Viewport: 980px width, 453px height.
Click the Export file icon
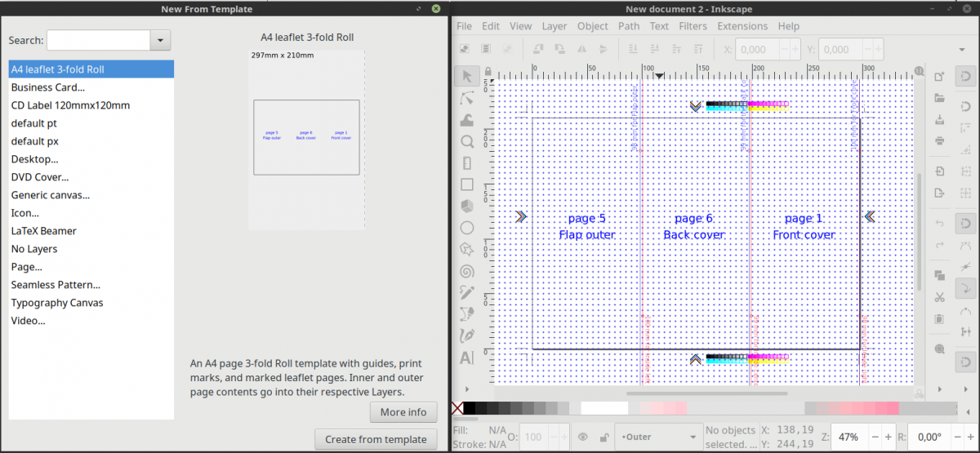pyautogui.click(x=939, y=193)
